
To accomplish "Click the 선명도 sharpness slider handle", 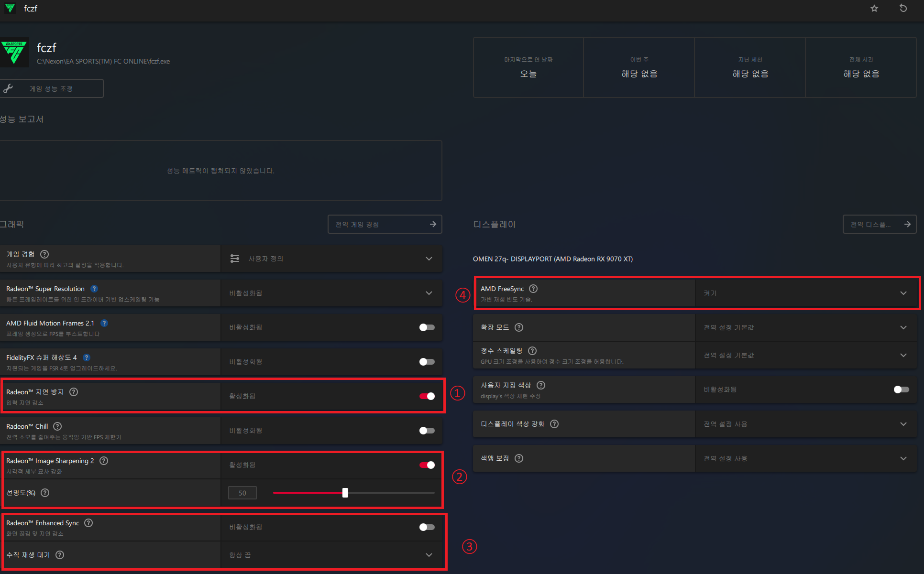I will point(345,493).
